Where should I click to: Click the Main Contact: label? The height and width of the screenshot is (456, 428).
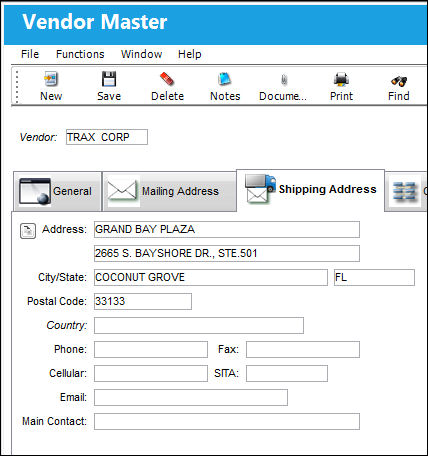tap(54, 421)
